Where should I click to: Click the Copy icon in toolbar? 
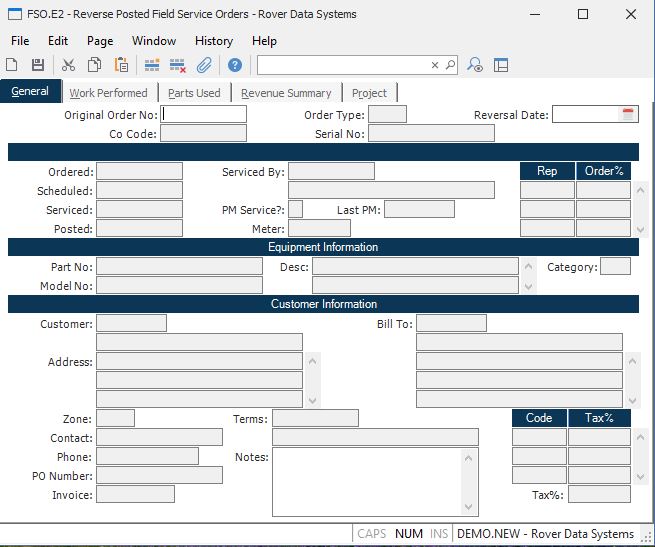(94, 65)
